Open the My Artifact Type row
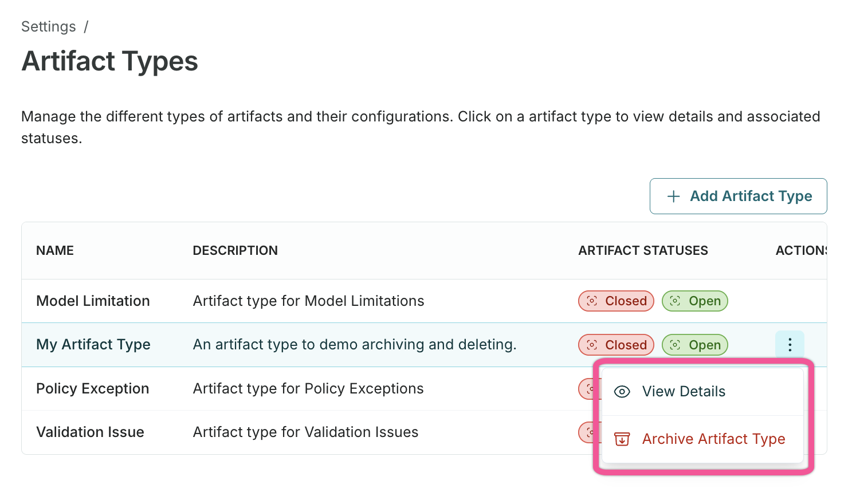 pos(93,345)
